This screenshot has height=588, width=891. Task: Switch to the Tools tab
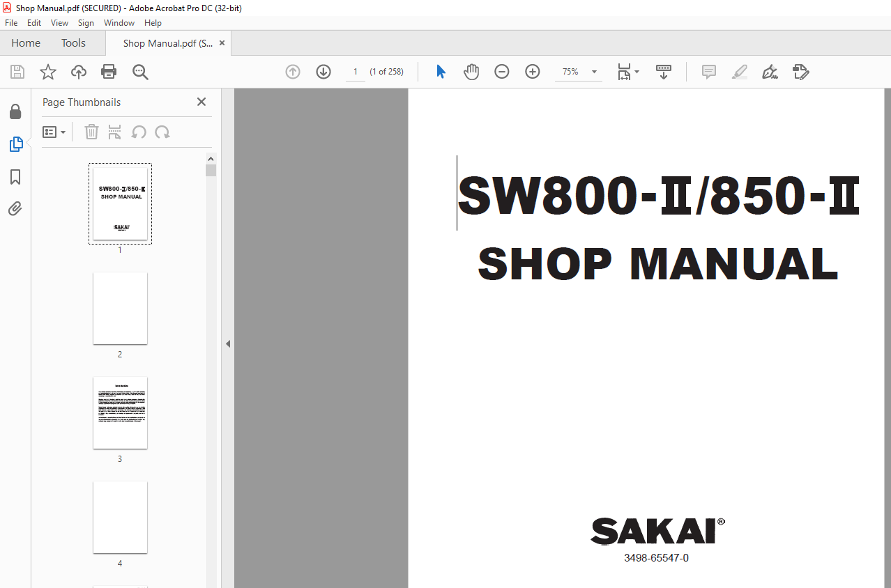(x=73, y=43)
